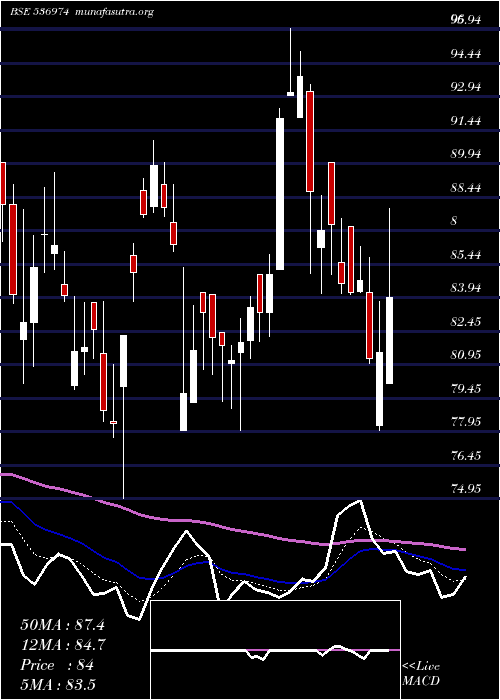The image size is (500, 700).
Task: Click the 96.94 price axis label
Action: 466,20
